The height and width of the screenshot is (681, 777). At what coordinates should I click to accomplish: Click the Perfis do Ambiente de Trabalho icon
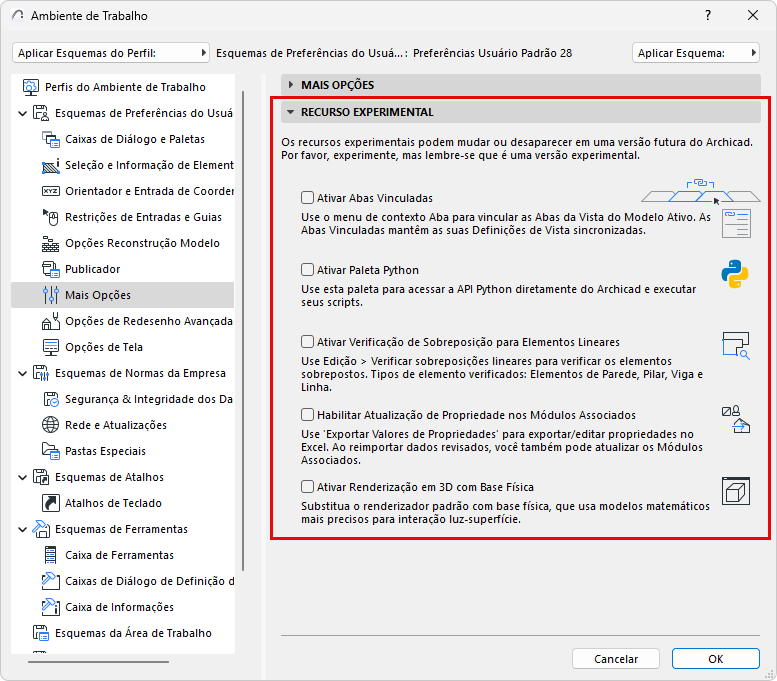pyautogui.click(x=31, y=87)
